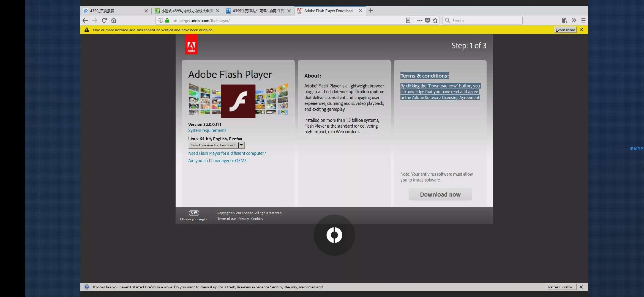Viewport: 644px width, 297px height.
Task: Open Need Flash Player for a different computer link
Action: [x=227, y=153]
